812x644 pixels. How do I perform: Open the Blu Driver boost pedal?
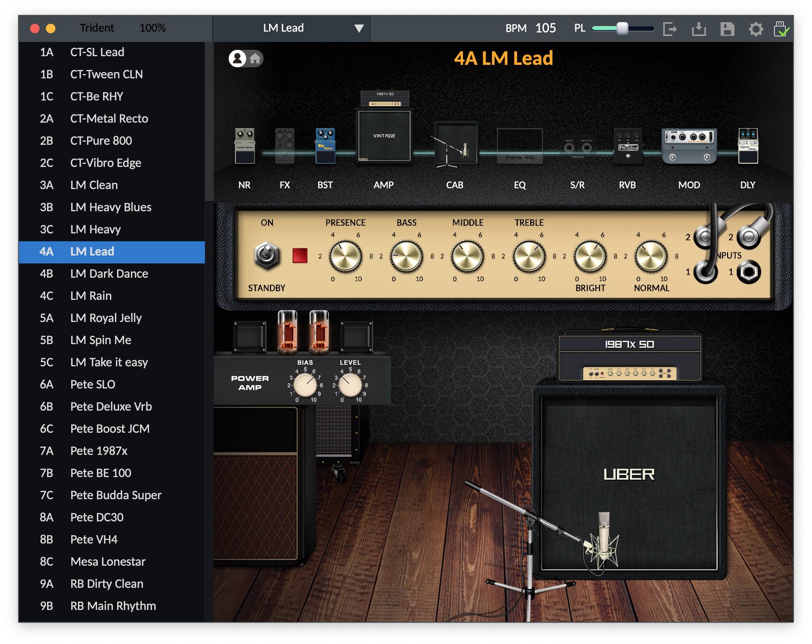coord(325,146)
